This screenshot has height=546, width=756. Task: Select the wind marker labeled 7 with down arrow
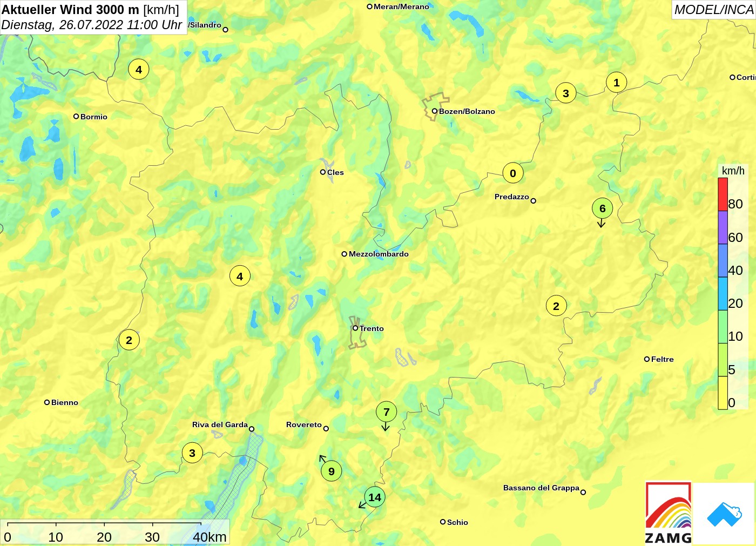click(x=386, y=412)
